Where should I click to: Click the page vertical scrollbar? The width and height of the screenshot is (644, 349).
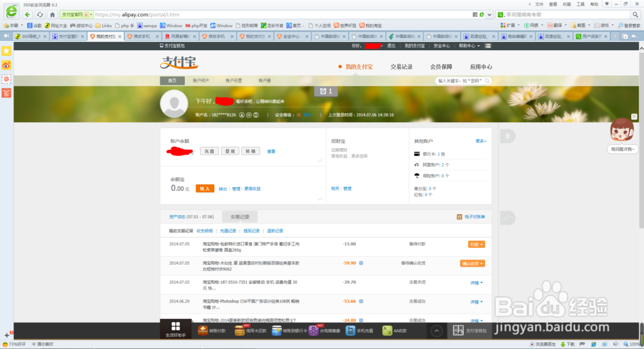[x=641, y=140]
